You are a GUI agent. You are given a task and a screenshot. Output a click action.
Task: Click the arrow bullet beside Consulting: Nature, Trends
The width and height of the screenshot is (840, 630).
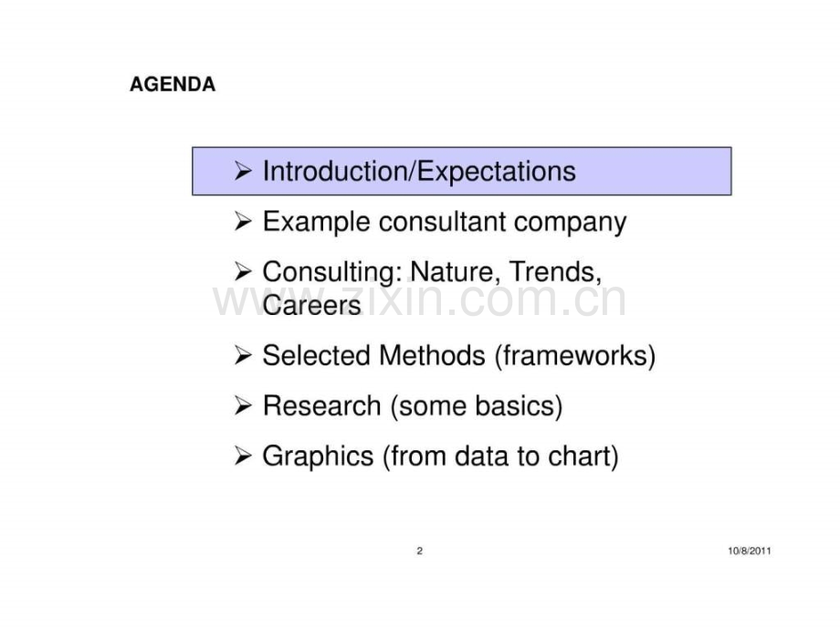(x=243, y=271)
